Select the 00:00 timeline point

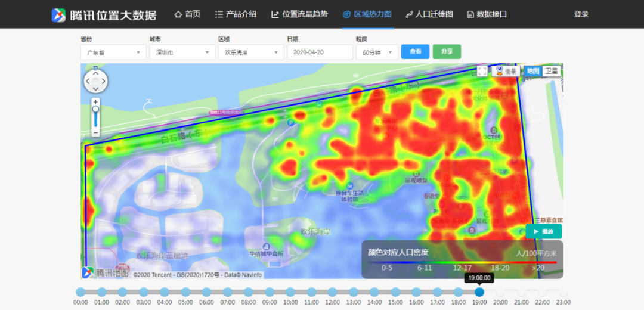point(81,292)
